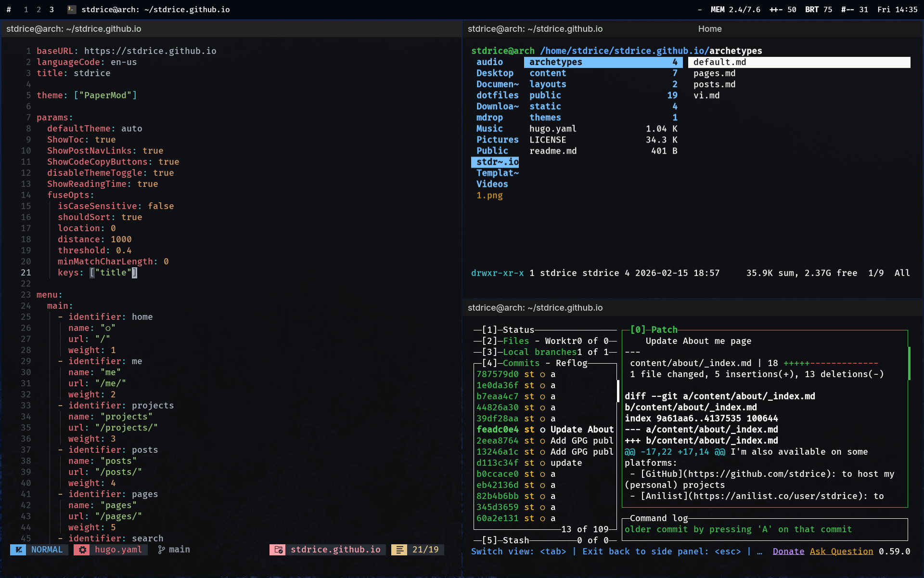Select commit 60a2e131 in commits list
Viewport: 924px width, 578px height.
tap(545, 518)
